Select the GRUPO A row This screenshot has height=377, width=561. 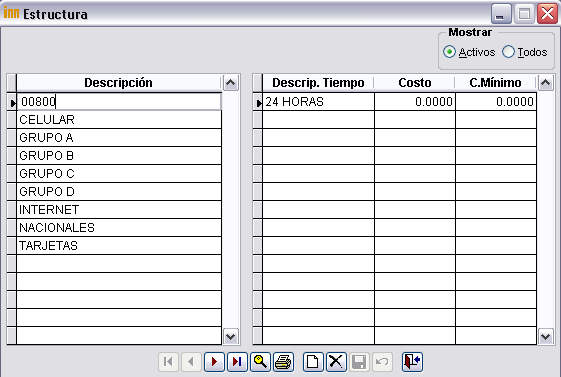tap(119, 138)
